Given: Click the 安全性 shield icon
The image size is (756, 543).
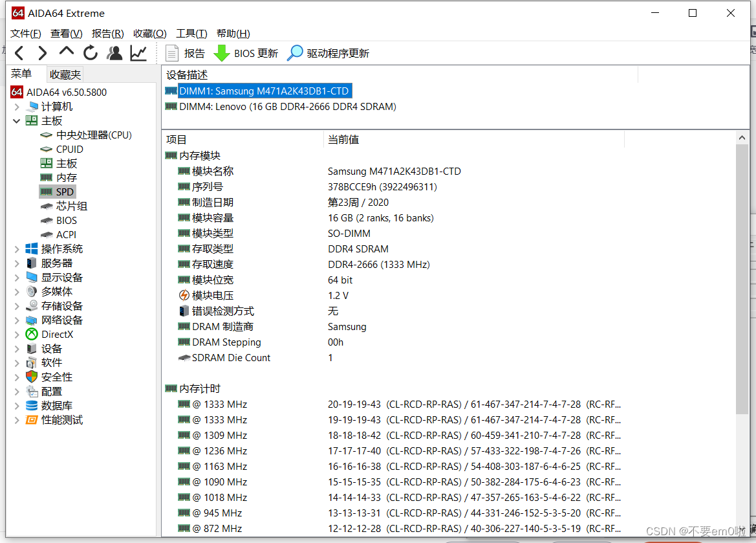Looking at the screenshot, I should point(32,377).
